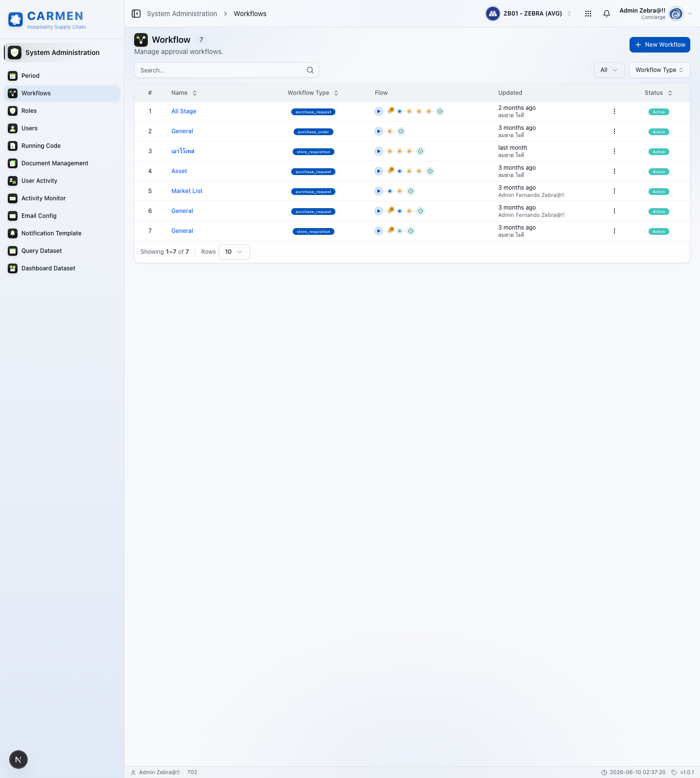Click the User Activity icon

point(13,181)
